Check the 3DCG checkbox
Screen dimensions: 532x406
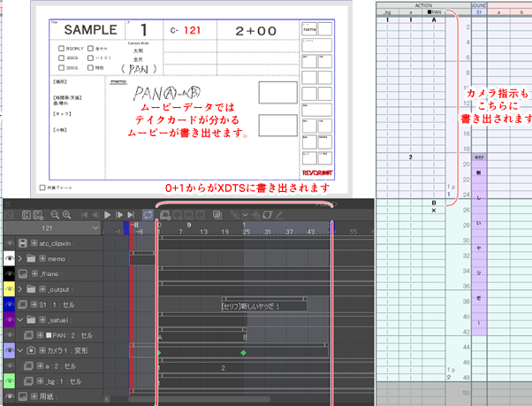click(61, 58)
